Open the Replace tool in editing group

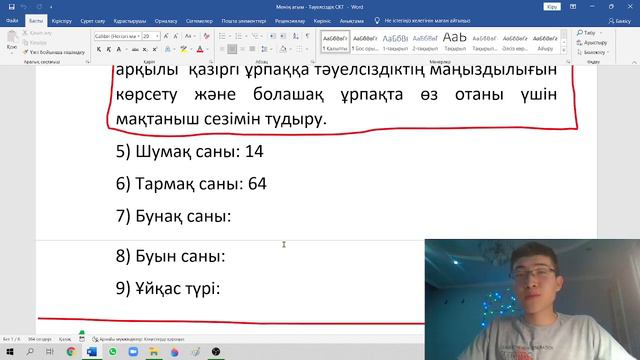pyautogui.click(x=592, y=42)
